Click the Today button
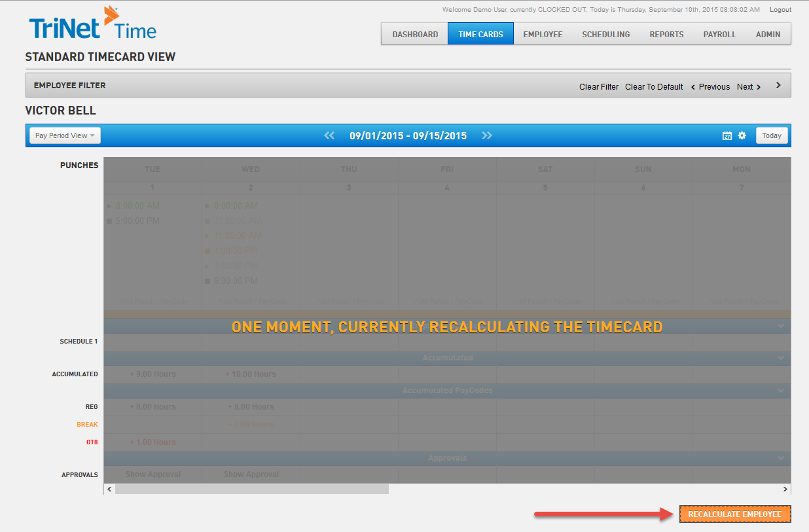 (x=772, y=135)
